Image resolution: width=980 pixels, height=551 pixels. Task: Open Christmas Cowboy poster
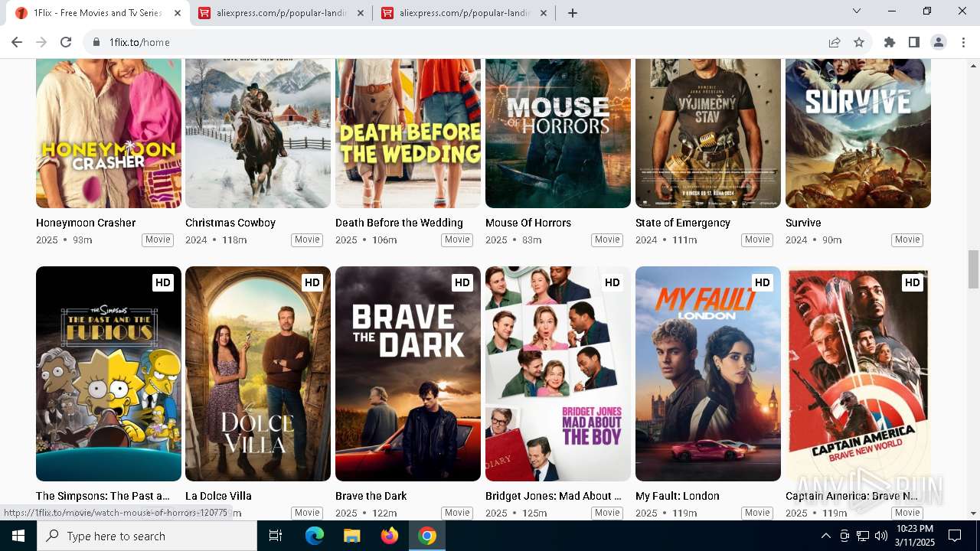click(x=258, y=133)
